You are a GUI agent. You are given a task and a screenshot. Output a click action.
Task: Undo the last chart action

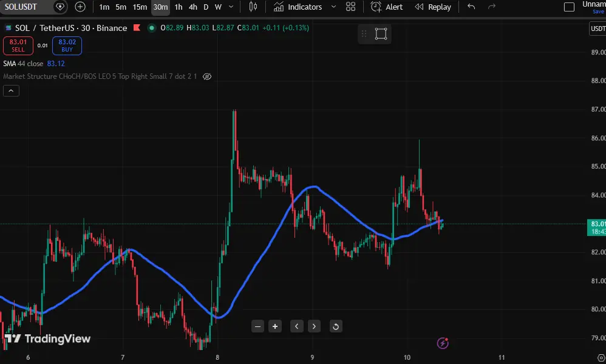click(x=471, y=7)
